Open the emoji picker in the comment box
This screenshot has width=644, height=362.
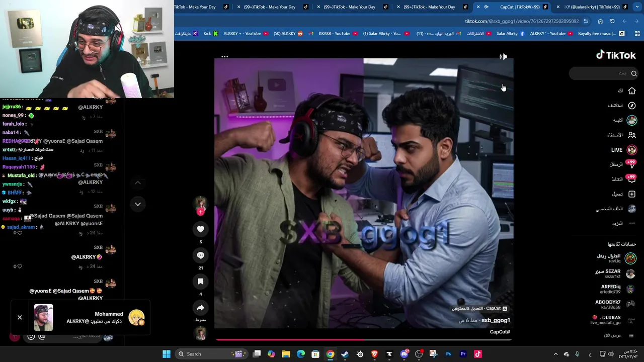(31, 336)
